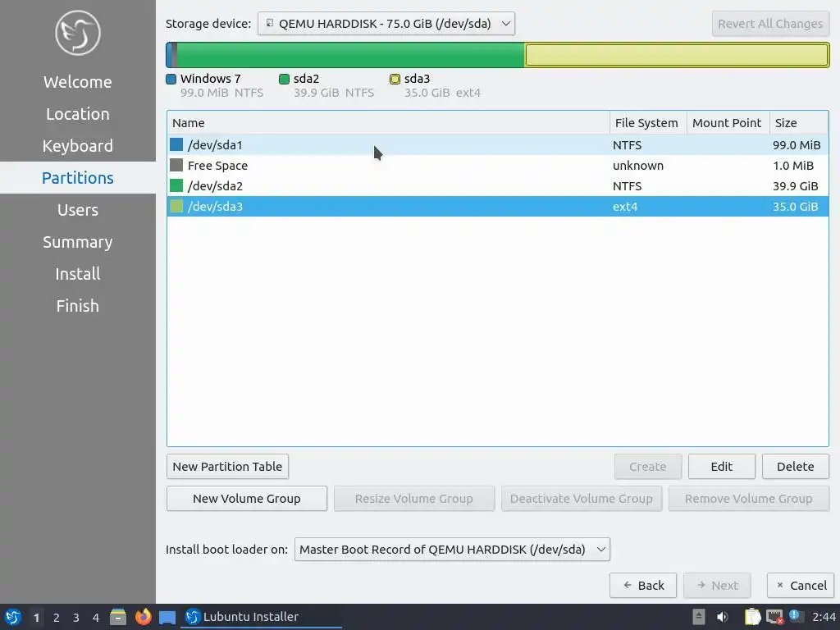The width and height of the screenshot is (840, 630).
Task: Open the Storage device dropdown
Action: click(x=386, y=24)
